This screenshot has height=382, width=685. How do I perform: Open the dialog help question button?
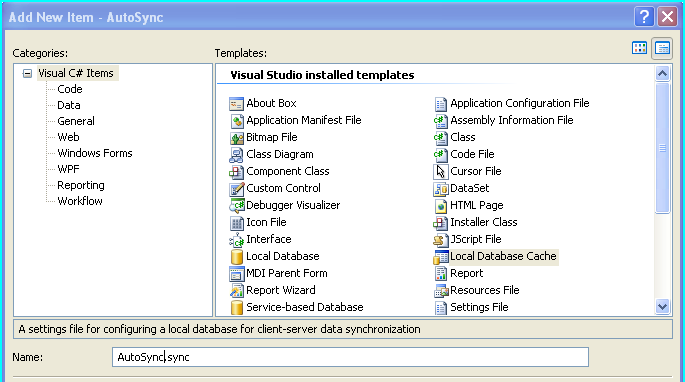tap(644, 17)
